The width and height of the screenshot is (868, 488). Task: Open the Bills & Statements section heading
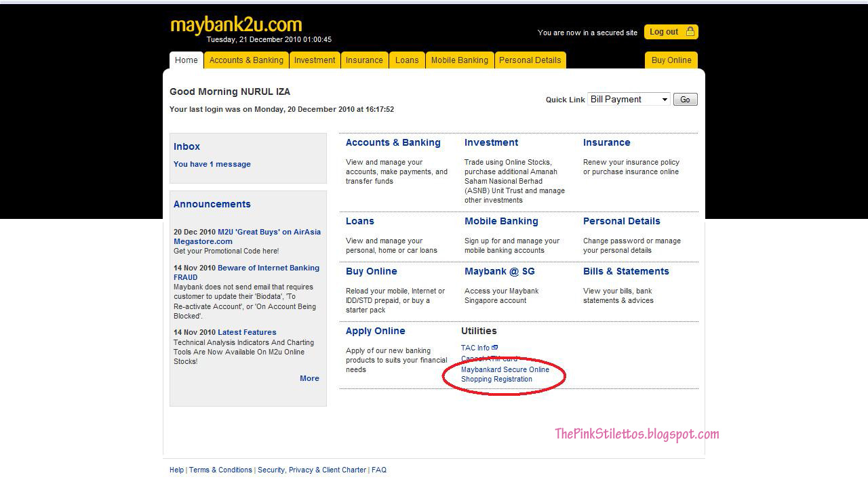tap(626, 271)
